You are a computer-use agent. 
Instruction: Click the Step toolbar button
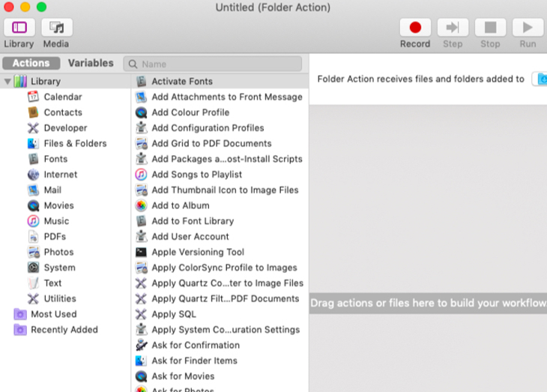click(x=453, y=27)
